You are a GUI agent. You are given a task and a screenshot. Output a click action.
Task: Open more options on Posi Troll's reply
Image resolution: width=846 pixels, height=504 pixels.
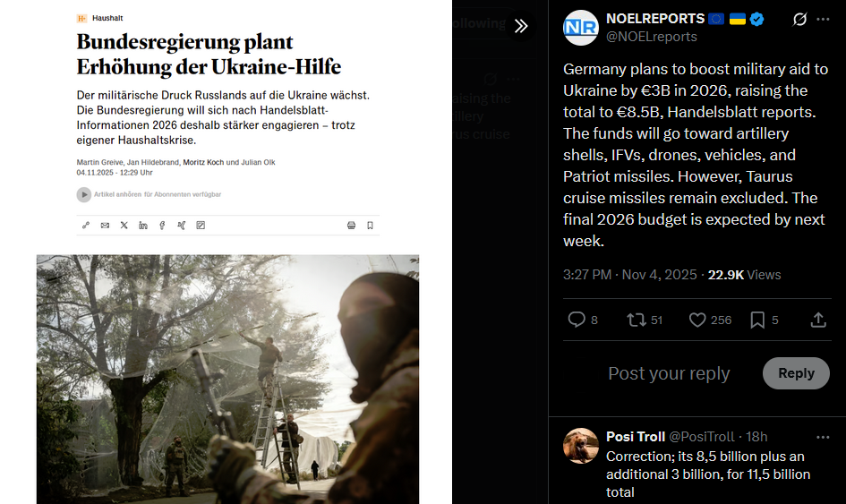[823, 437]
